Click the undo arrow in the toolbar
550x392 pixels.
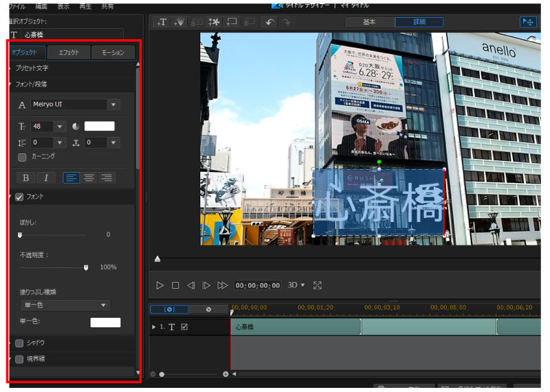click(268, 22)
